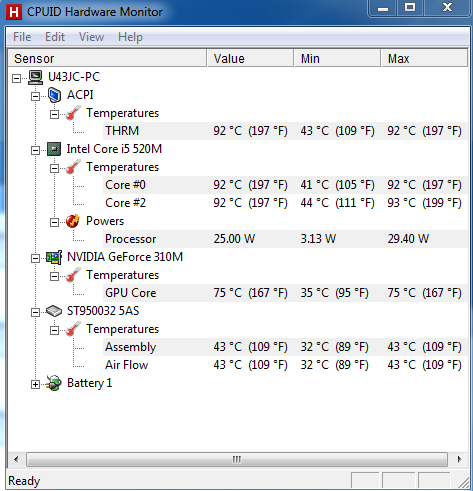
Task: Expand the Battery 1 node
Action: click(35, 384)
